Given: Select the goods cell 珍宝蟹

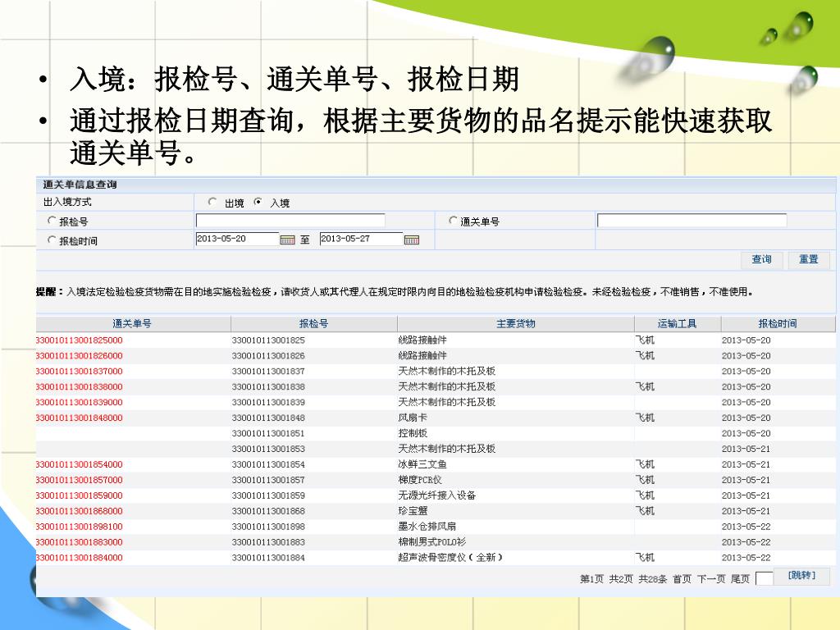Looking at the screenshot, I should [x=413, y=511].
